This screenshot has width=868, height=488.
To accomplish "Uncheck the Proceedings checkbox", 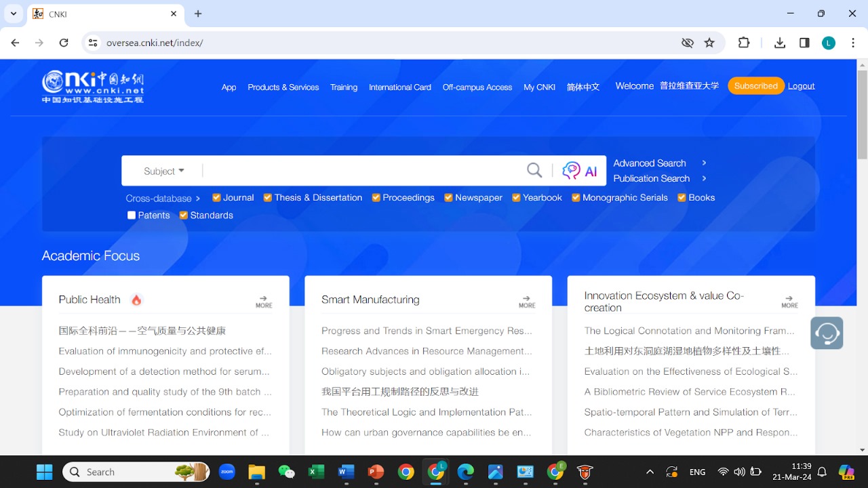I will [376, 197].
